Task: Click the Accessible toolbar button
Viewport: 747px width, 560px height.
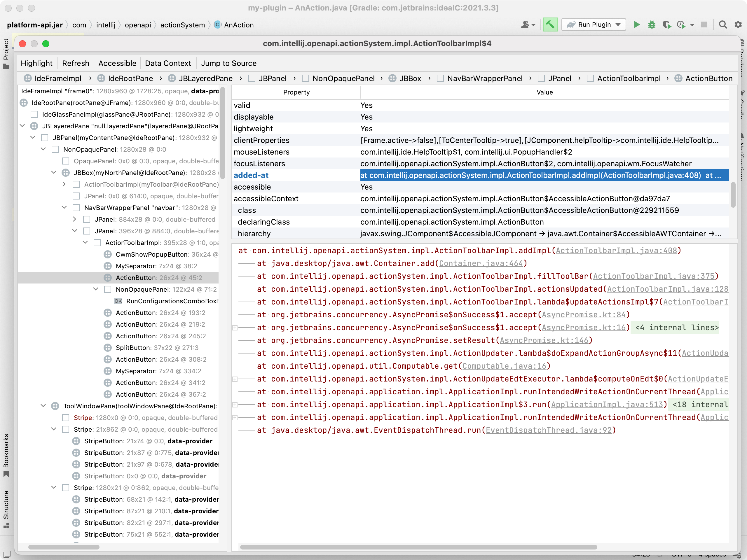Action: point(117,63)
